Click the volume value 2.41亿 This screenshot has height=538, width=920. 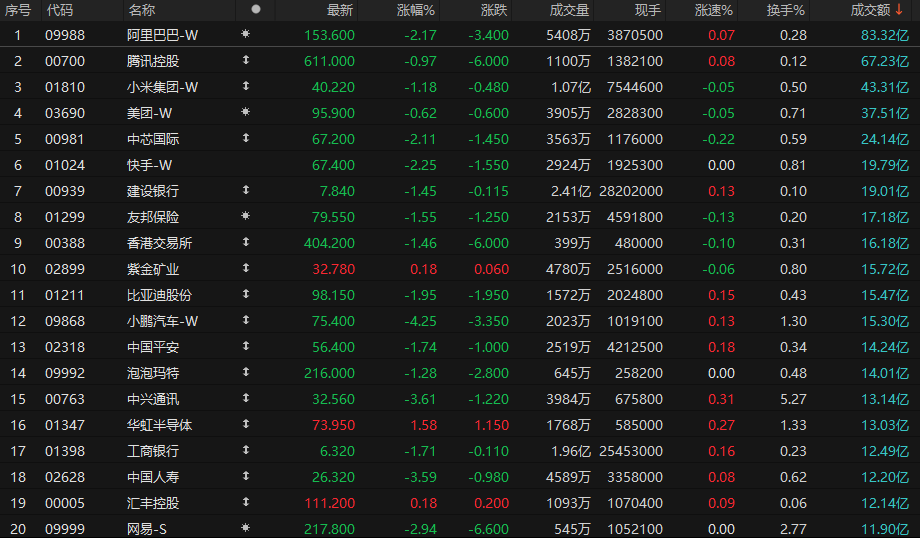[x=571, y=191]
